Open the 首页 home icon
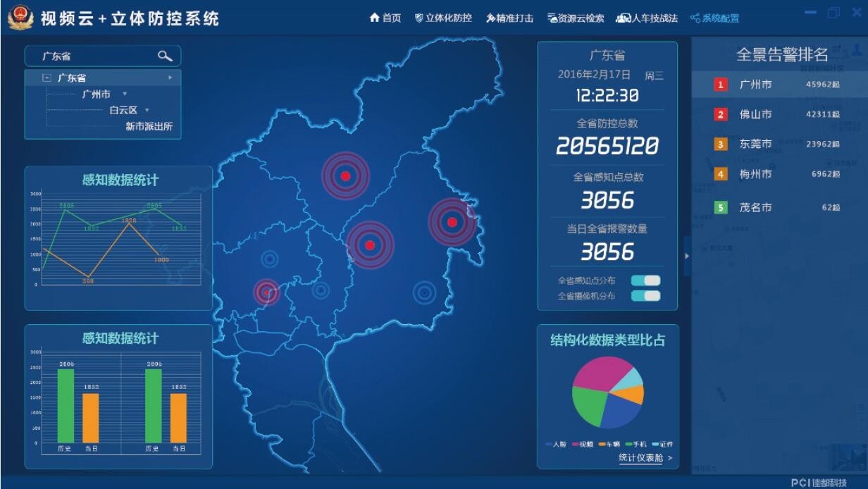868x489 pixels. point(375,18)
